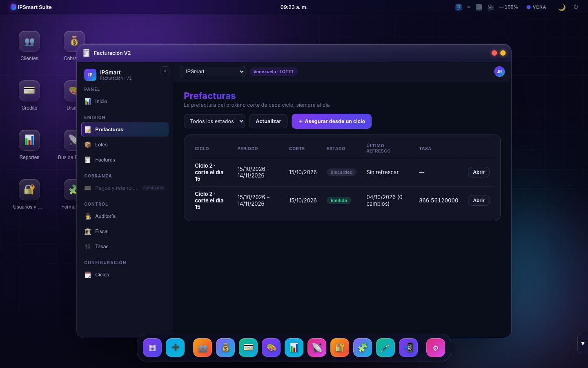
Task: Open the two-people clients app in the dock
Action: pyautogui.click(x=203, y=348)
